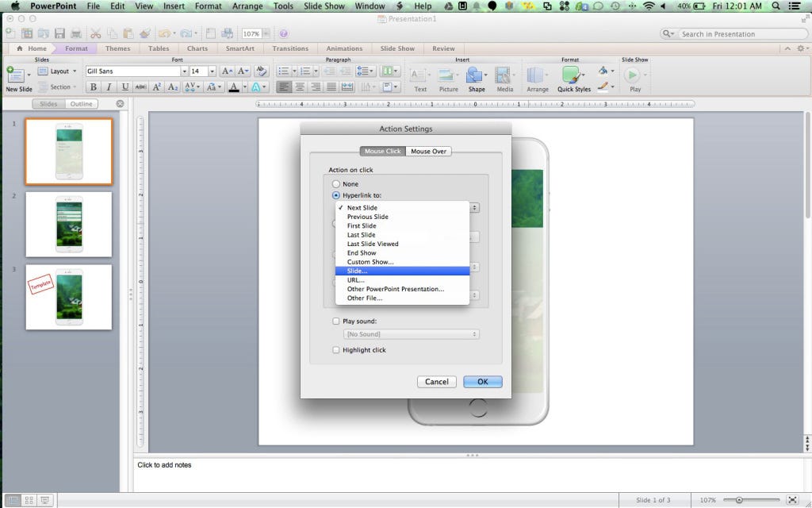This screenshot has height=508, width=812.
Task: Click the text effects A swatch
Action: tap(256, 87)
